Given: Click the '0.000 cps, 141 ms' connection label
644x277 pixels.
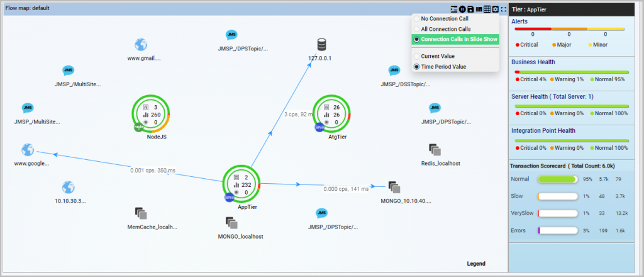Looking at the screenshot, I should [346, 189].
